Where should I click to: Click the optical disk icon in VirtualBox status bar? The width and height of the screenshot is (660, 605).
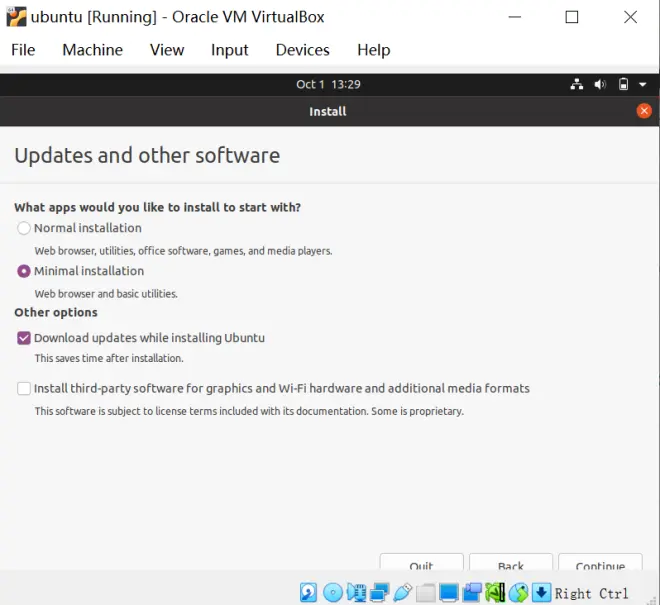333,592
